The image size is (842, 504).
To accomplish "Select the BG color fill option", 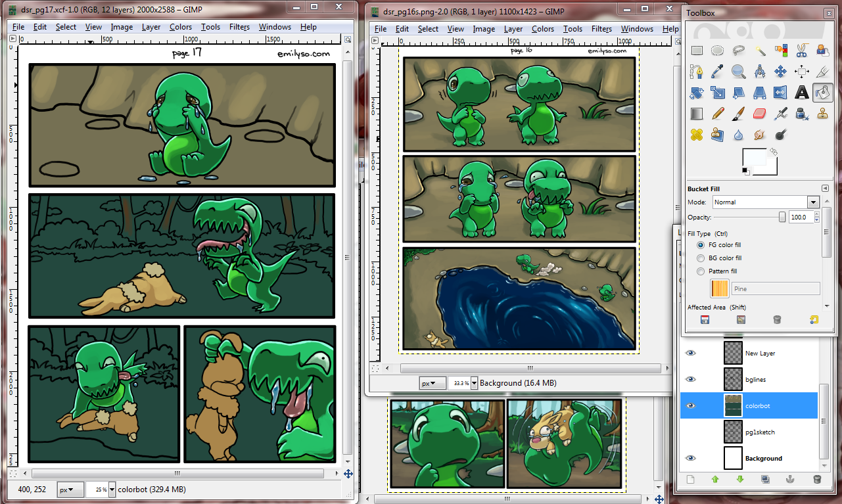I will (x=701, y=258).
